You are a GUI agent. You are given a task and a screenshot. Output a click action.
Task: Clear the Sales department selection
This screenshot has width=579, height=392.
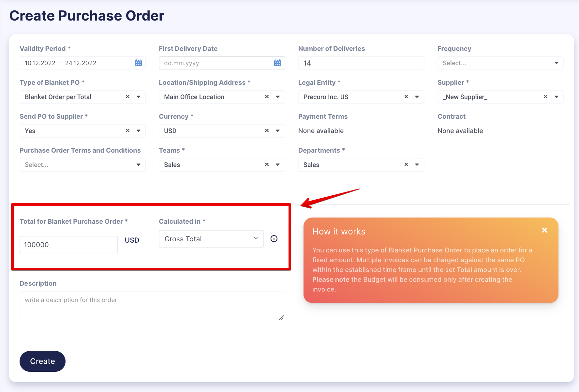point(406,165)
